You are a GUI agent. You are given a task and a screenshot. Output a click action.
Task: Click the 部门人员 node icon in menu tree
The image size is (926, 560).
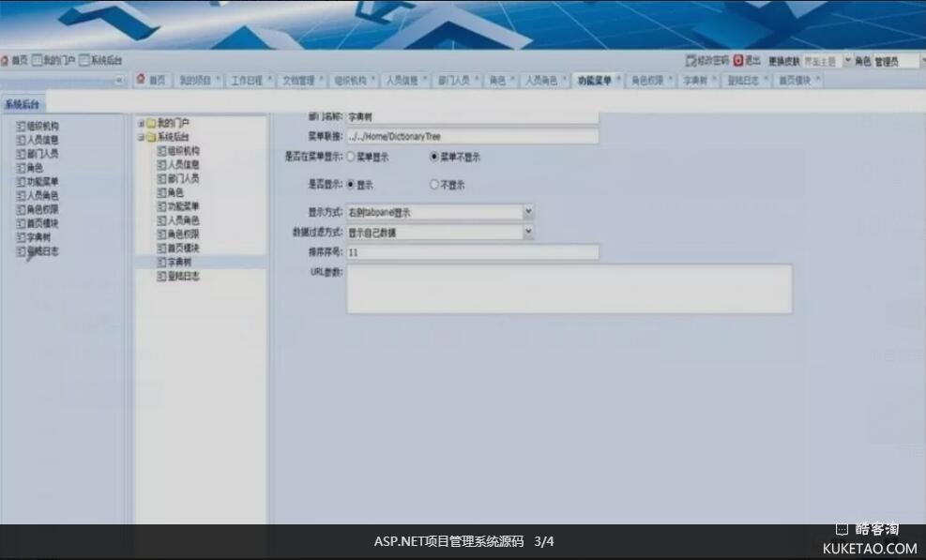pyautogui.click(x=161, y=178)
